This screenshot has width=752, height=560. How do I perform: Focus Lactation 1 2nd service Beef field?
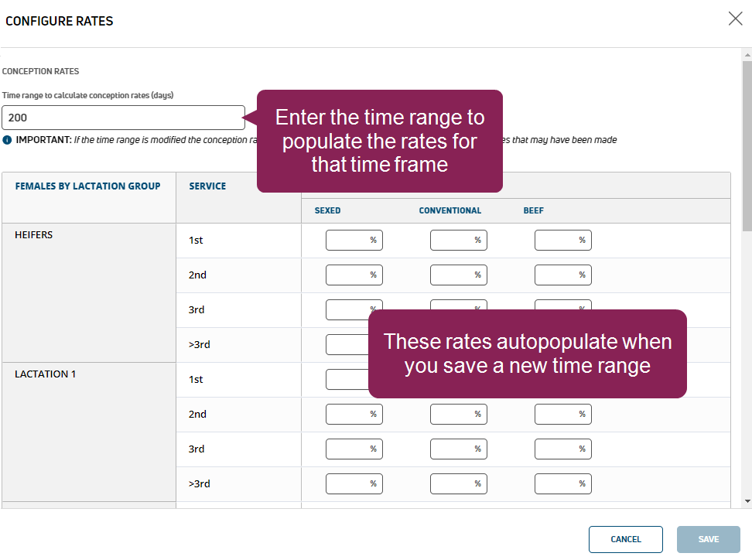tap(562, 415)
